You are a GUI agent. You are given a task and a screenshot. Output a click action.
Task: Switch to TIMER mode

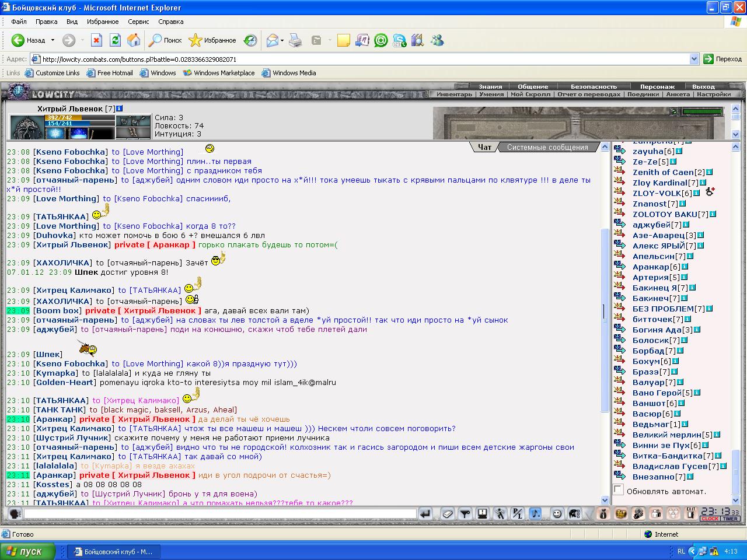tap(730, 519)
